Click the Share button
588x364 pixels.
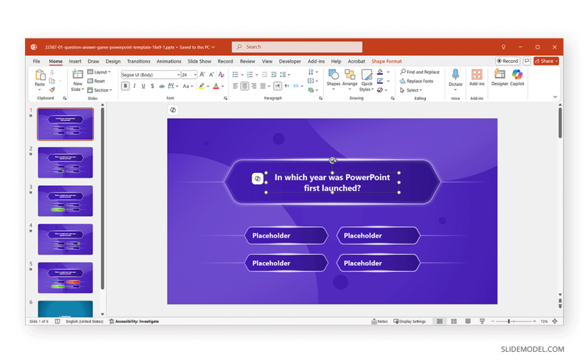click(546, 61)
